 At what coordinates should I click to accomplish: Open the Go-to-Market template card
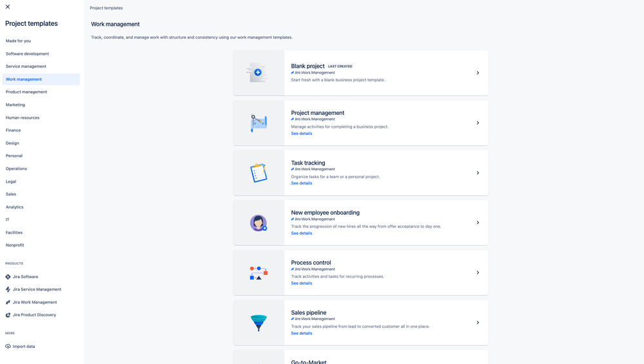(360, 357)
